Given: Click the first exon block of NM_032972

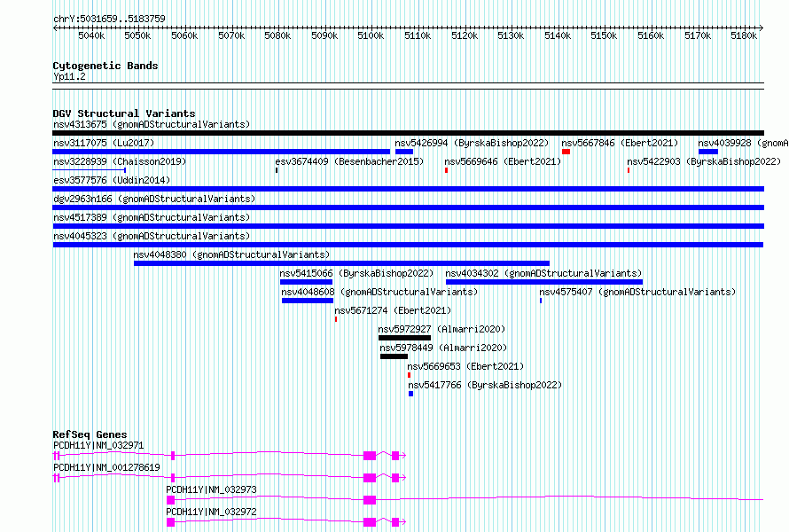Looking at the screenshot, I should point(170,522).
